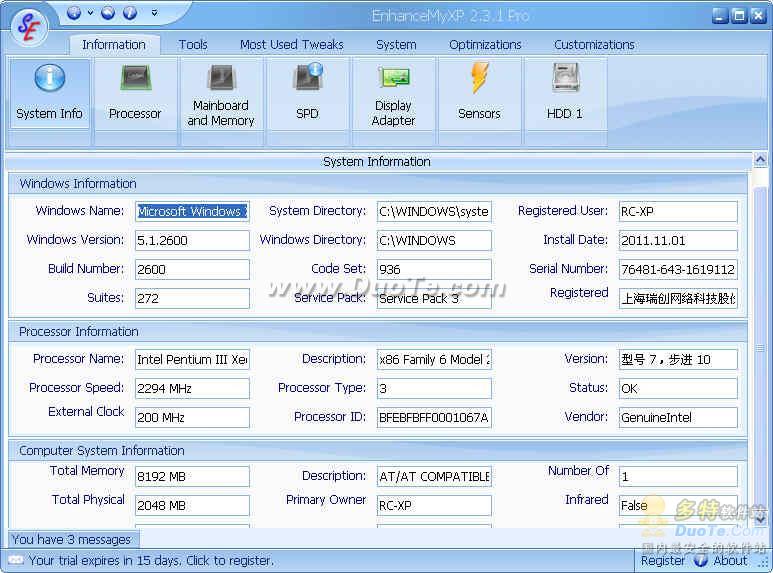Viewport: 773px width, 573px height.
Task: Switch to the Customizations tab
Action: pyautogui.click(x=594, y=45)
